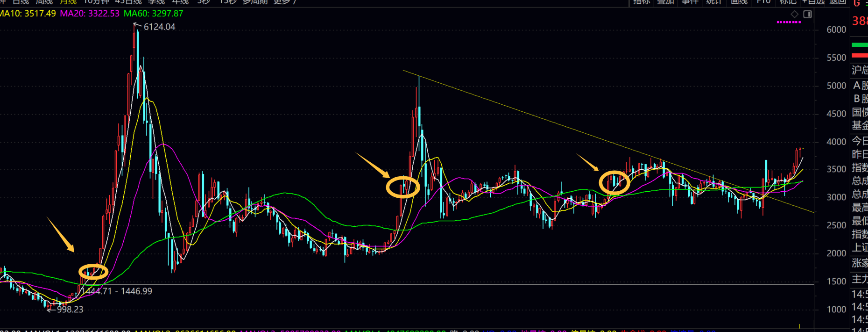Switch to 10分钟 period tab

coord(97,2)
